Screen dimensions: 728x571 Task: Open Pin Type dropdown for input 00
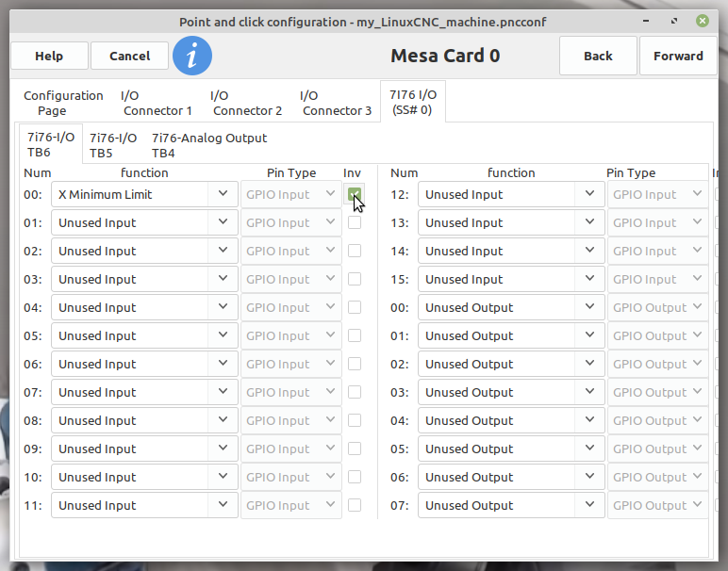coord(291,194)
